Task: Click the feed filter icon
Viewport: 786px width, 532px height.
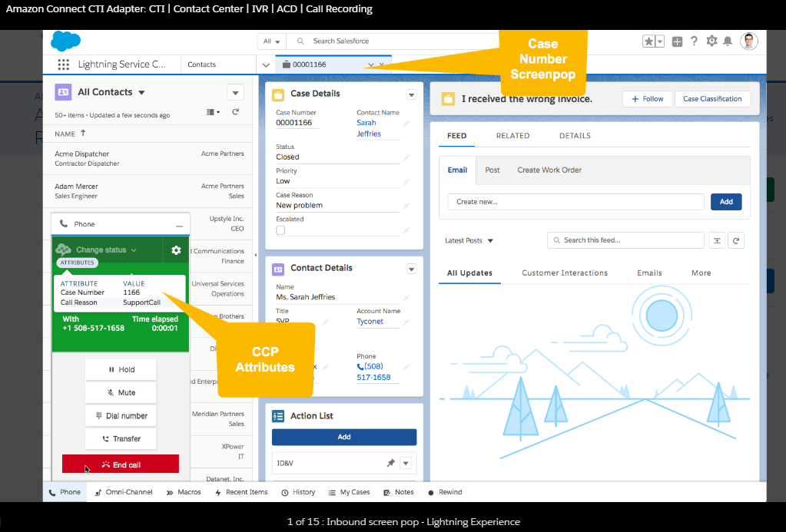Action: click(718, 240)
